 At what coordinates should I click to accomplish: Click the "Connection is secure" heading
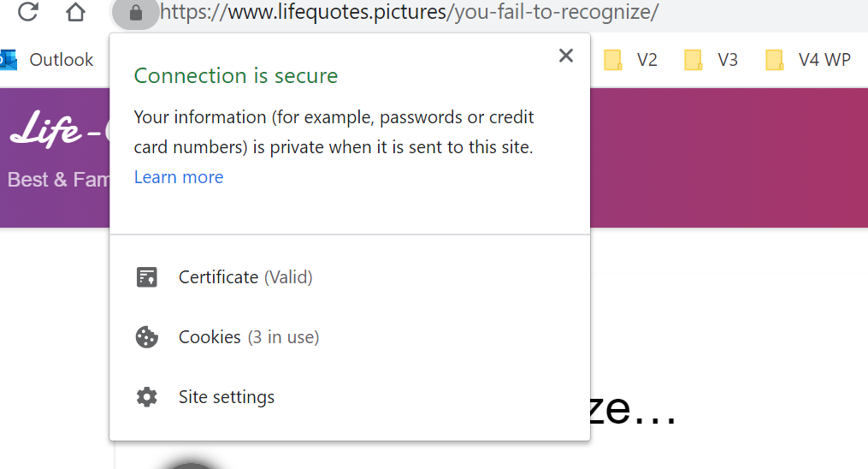(x=236, y=75)
